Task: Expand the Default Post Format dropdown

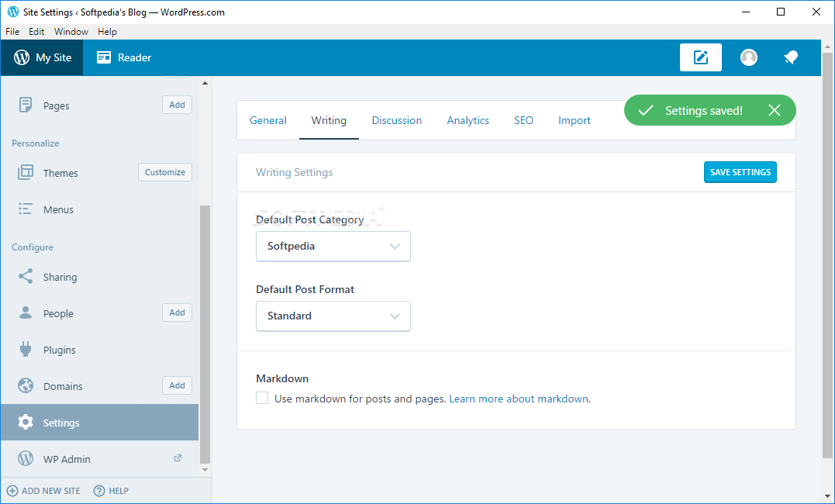Action: (x=333, y=316)
